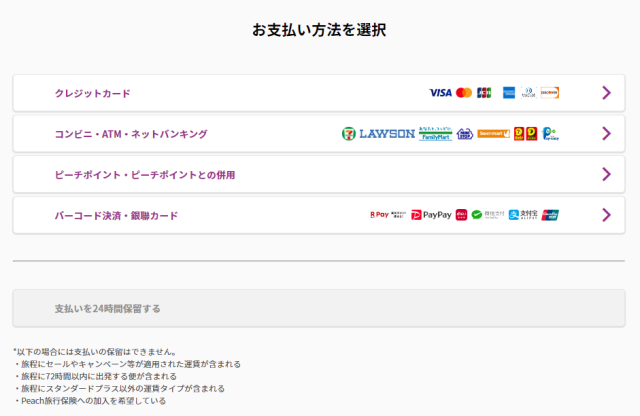640x416 pixels.
Task: Click the Discover card logo
Action: pyautogui.click(x=550, y=93)
